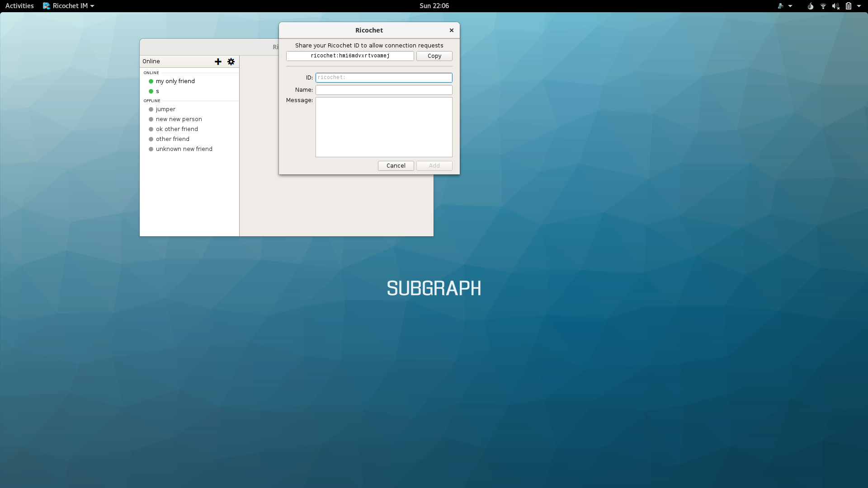
Task: Copy your Ricochet ID with Copy button
Action: click(434, 56)
